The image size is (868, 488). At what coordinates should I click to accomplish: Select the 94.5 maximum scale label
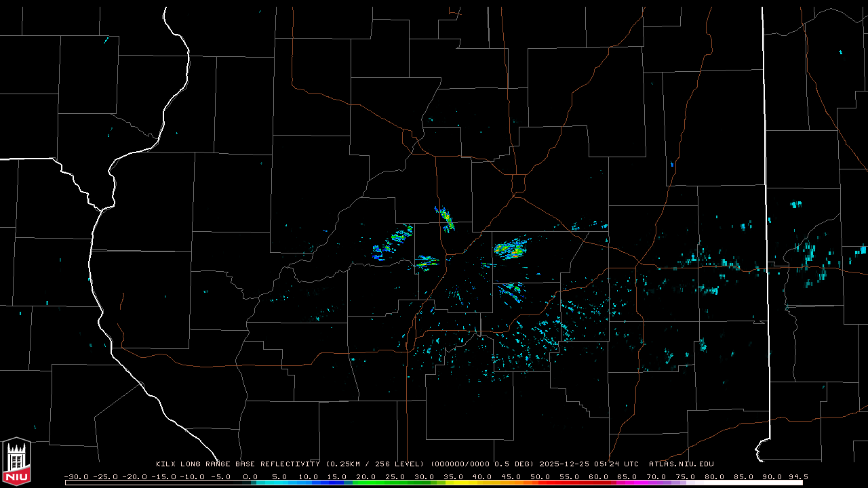797,476
